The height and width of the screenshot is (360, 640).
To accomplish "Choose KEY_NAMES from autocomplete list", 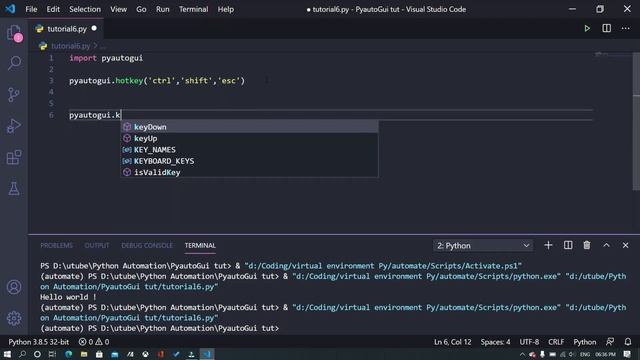I will pos(249,150).
